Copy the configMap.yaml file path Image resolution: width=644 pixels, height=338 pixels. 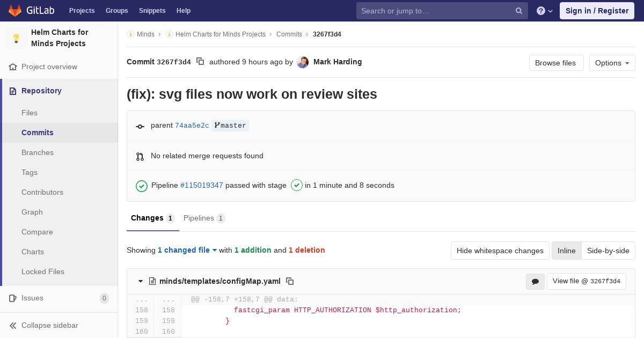point(290,281)
